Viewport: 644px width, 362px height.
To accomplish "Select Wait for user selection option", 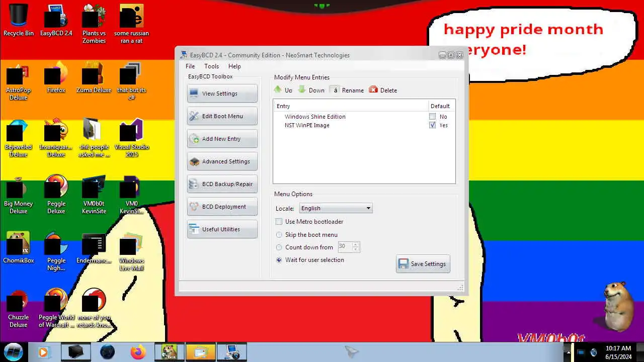I will (x=279, y=260).
